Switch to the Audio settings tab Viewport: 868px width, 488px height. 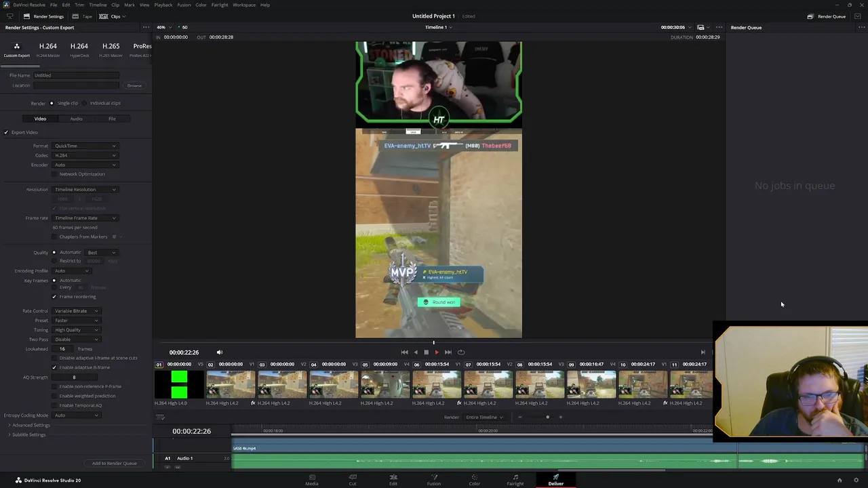click(76, 119)
